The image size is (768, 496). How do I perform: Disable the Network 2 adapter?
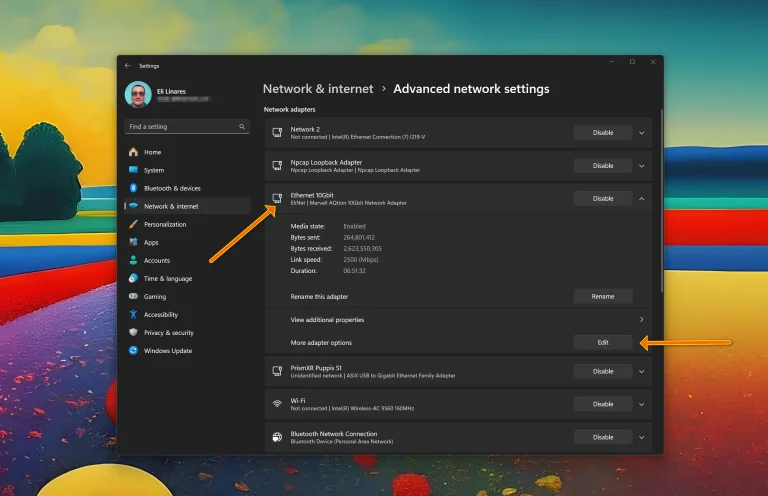point(603,132)
